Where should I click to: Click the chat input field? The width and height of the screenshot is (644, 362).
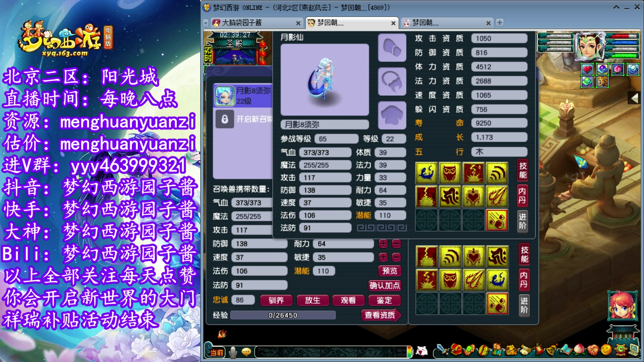click(331, 352)
